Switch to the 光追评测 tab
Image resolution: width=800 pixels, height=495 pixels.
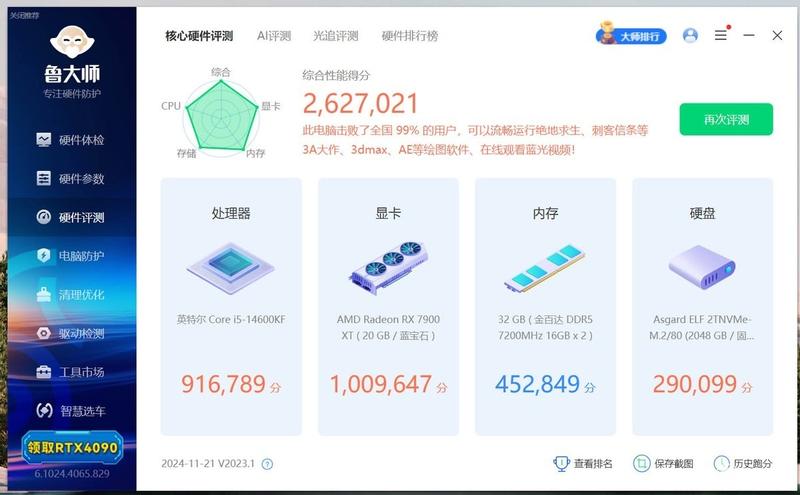tap(336, 36)
